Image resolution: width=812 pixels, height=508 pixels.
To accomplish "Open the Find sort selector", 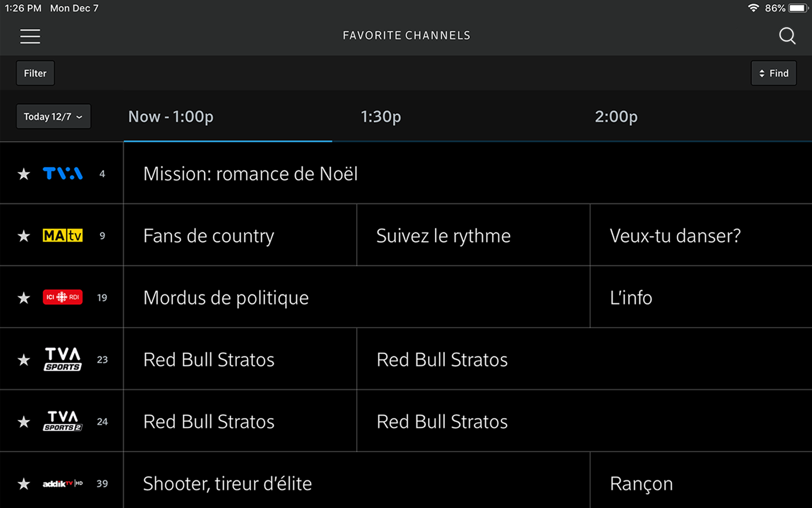I will click(774, 73).
